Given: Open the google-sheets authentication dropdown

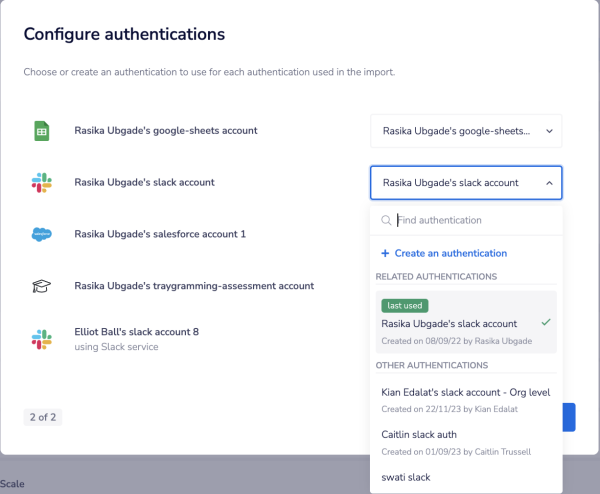Looking at the screenshot, I should pyautogui.click(x=466, y=131).
